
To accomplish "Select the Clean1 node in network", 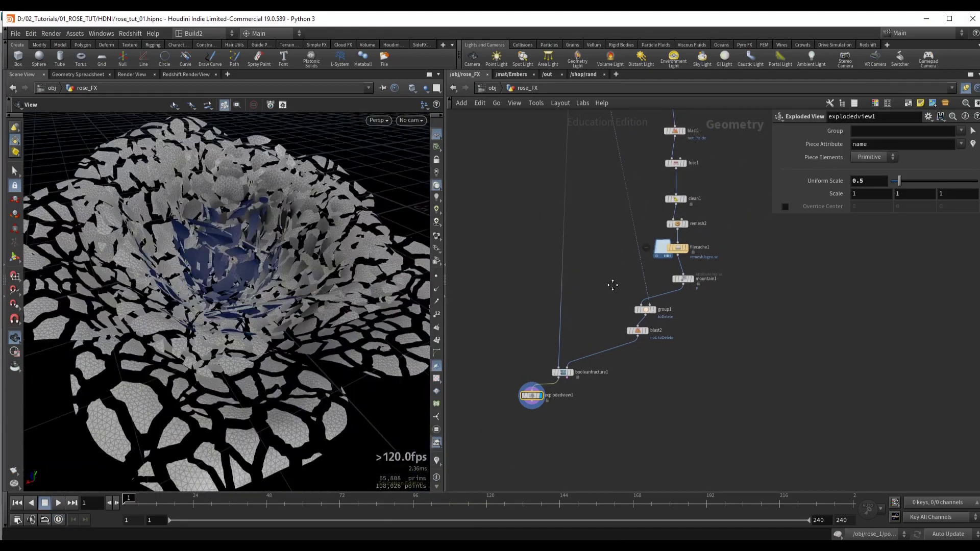I will click(675, 198).
